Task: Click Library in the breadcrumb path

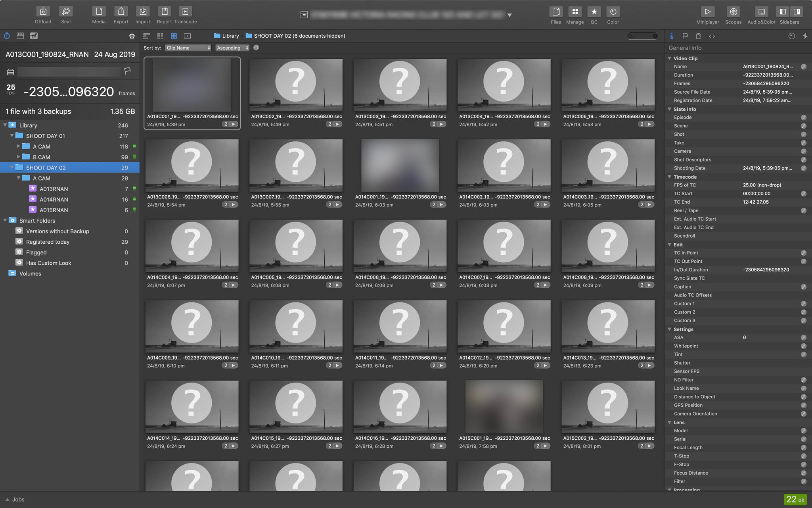Action: coord(230,36)
